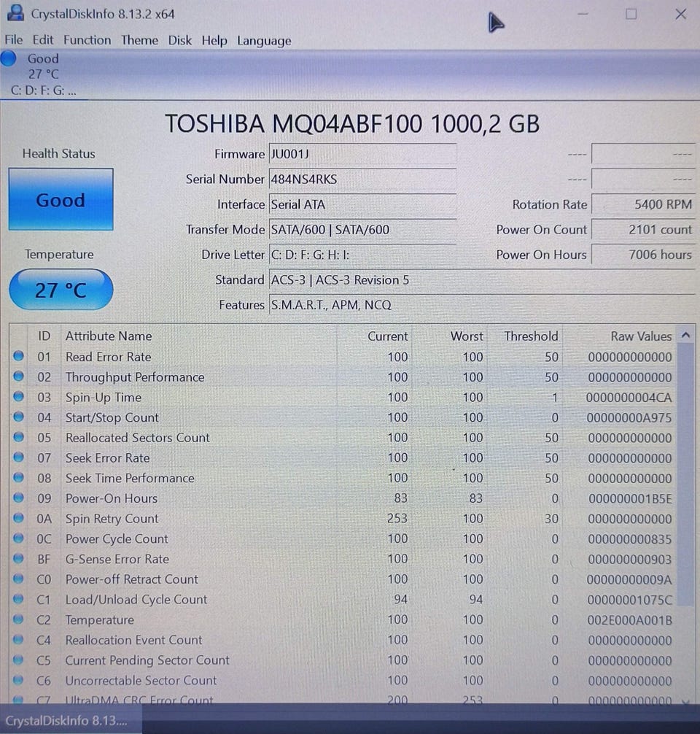This screenshot has height=734, width=700.
Task: Click status icon of Load/Unload Cycle Count row
Action: (19, 599)
